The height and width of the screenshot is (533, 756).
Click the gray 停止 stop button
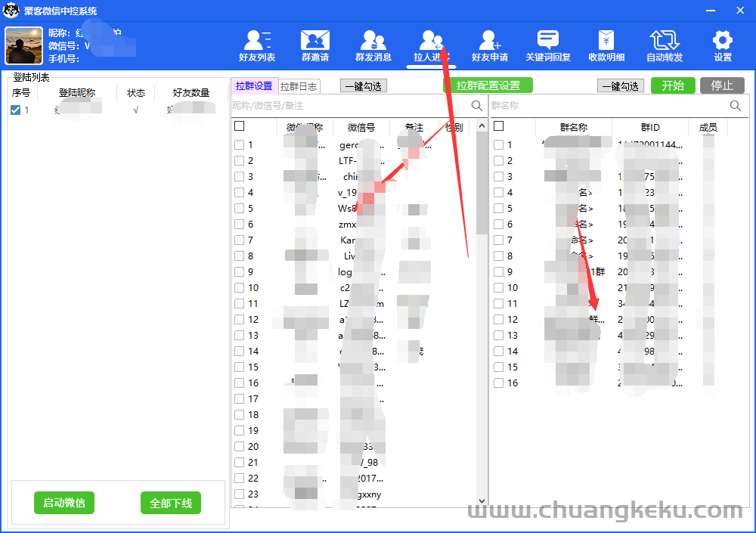[722, 85]
